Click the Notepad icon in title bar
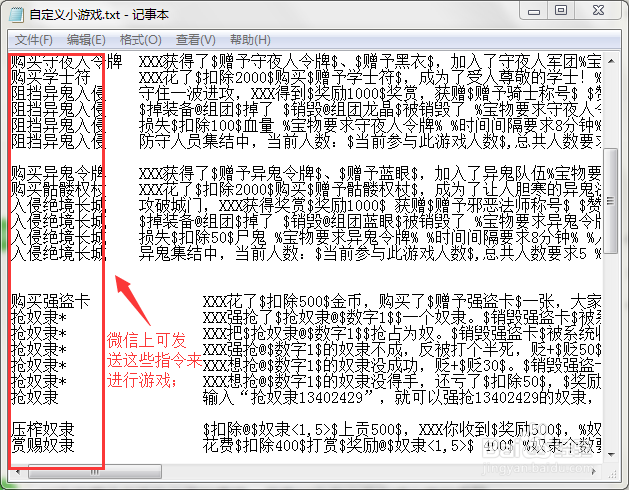This screenshot has width=629, height=490. coord(16,14)
